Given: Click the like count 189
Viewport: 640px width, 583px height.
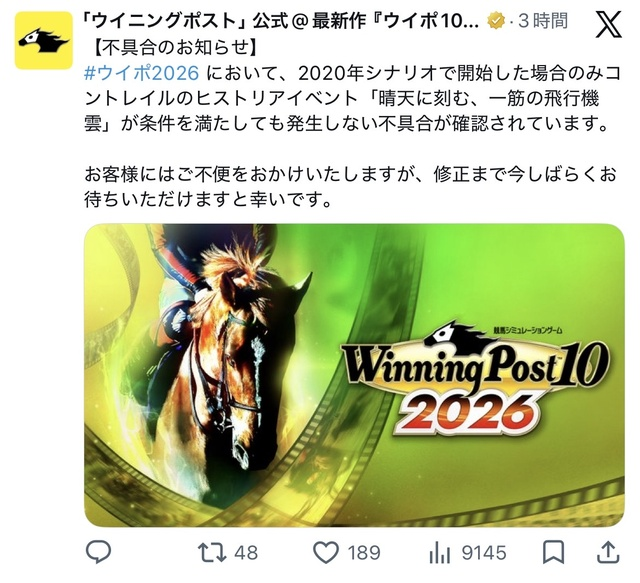Looking at the screenshot, I should (x=364, y=553).
